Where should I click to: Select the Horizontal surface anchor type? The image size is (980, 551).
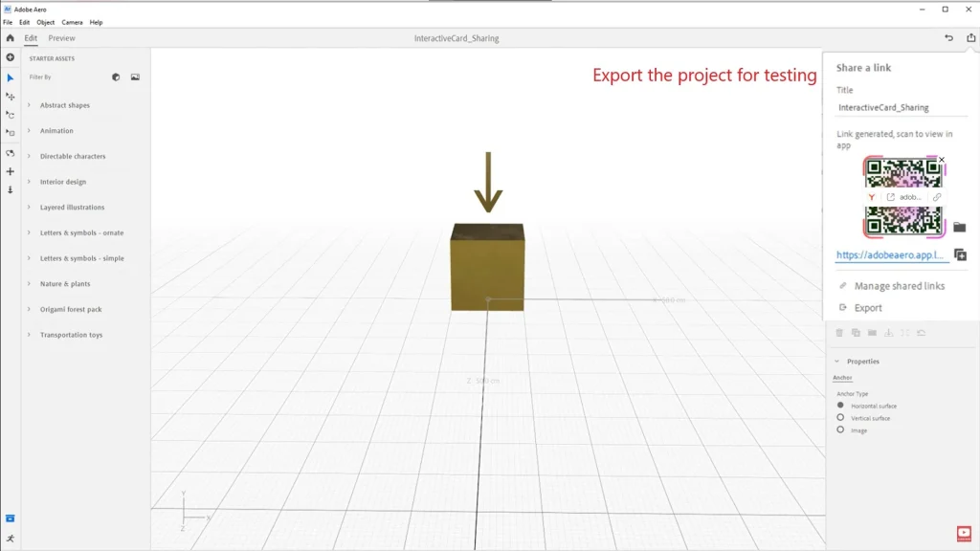[x=840, y=406]
